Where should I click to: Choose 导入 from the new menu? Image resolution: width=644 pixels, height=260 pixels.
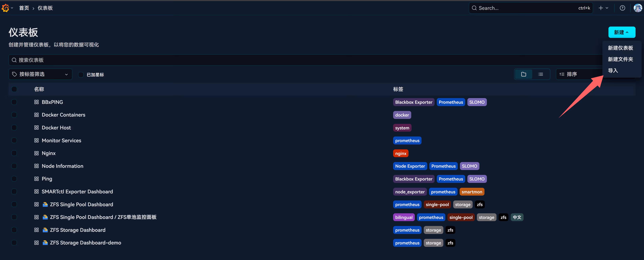(613, 71)
